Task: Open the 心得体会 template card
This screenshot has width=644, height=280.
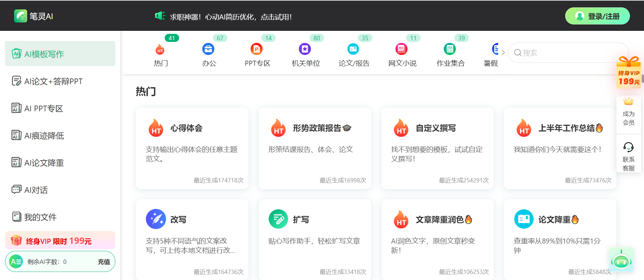Action: (x=192, y=148)
